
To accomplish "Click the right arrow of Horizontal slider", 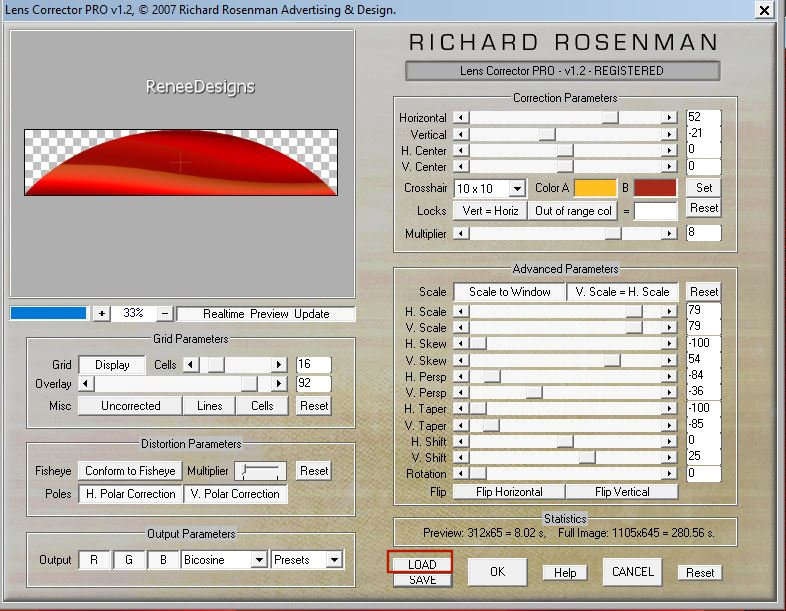I will (669, 117).
